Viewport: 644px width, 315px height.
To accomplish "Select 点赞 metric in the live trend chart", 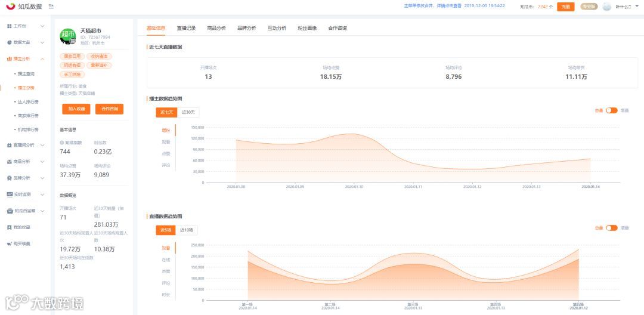I will click(x=166, y=271).
